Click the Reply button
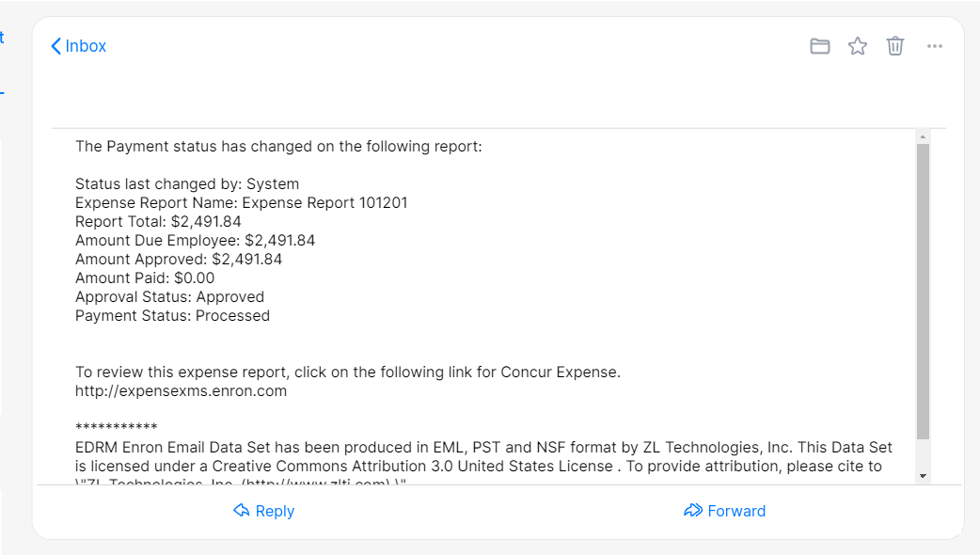 point(264,511)
